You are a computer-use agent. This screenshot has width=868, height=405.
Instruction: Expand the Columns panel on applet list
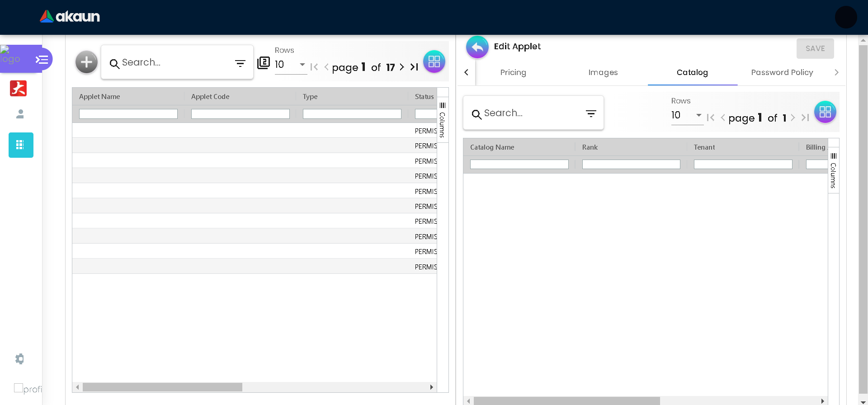pyautogui.click(x=443, y=120)
